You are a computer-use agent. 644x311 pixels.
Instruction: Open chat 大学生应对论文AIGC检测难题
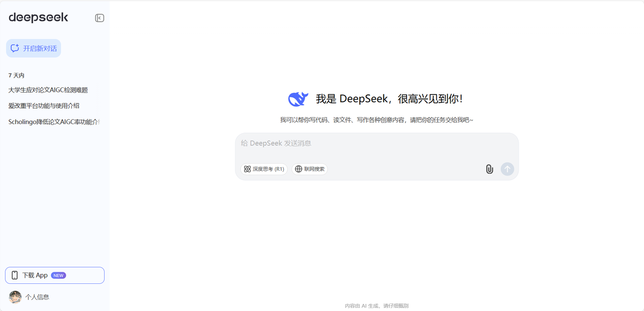point(48,90)
